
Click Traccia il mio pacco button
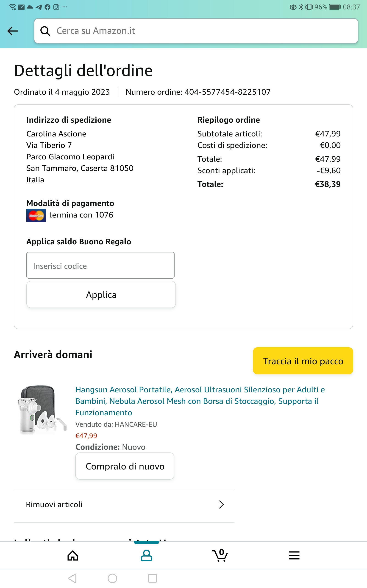(303, 361)
